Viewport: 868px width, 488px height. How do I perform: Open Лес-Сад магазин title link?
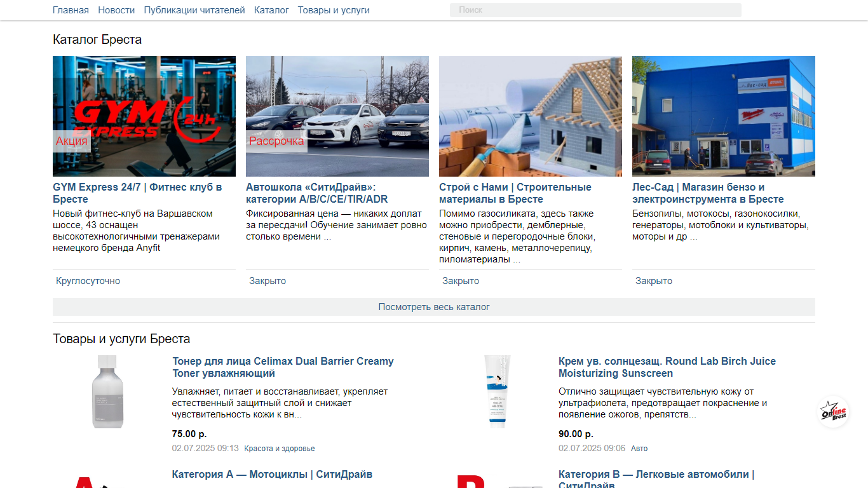pyautogui.click(x=708, y=193)
